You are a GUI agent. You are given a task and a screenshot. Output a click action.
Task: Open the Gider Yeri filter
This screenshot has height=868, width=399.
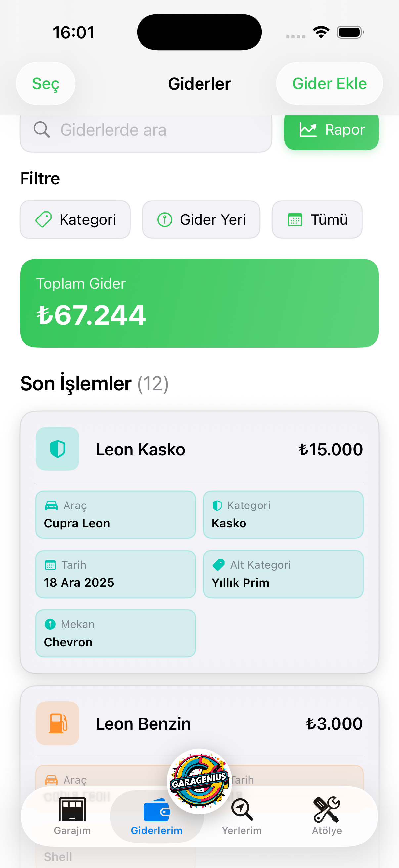(201, 220)
